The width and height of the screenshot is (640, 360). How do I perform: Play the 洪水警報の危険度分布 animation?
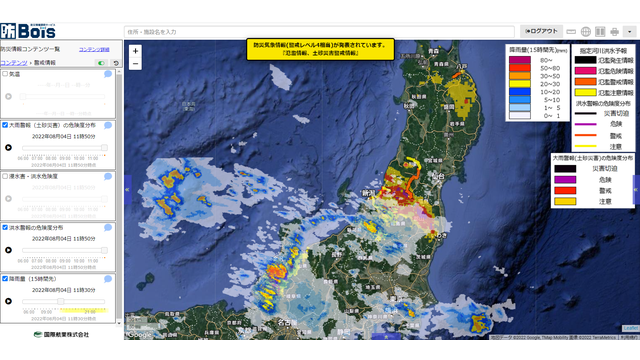click(8, 250)
